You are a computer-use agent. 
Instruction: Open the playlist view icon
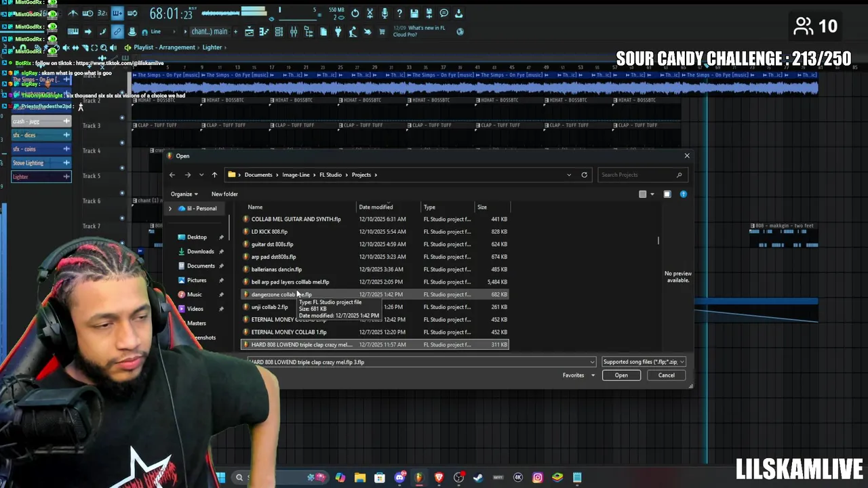pyautogui.click(x=249, y=32)
